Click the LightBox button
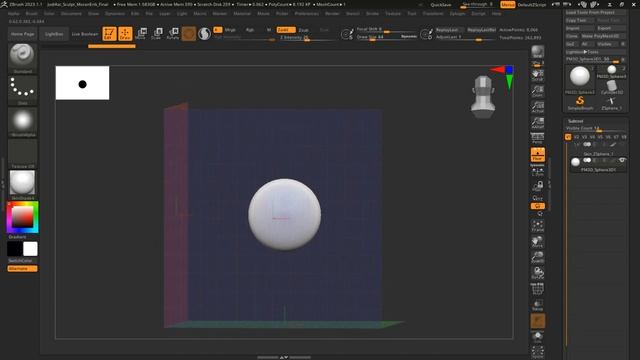This screenshot has width=640, height=360. (x=54, y=34)
